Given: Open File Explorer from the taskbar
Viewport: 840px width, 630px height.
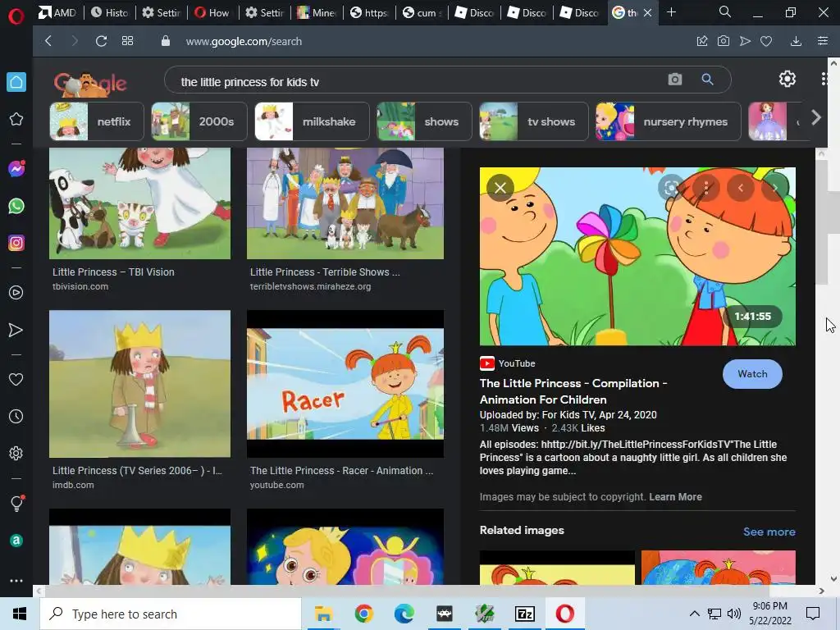Looking at the screenshot, I should [323, 614].
